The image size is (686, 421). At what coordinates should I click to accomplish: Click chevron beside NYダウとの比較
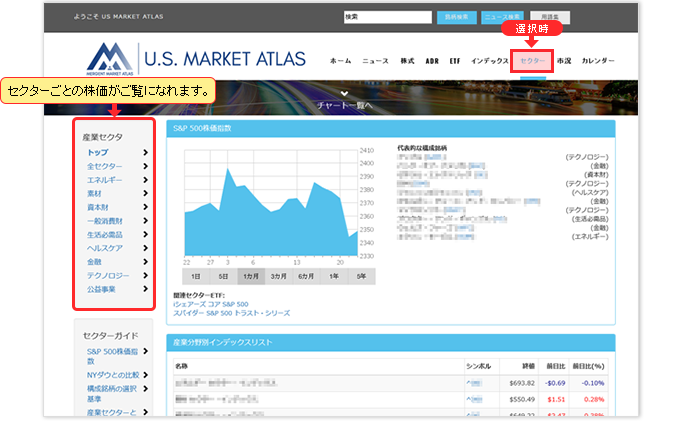[x=146, y=375]
